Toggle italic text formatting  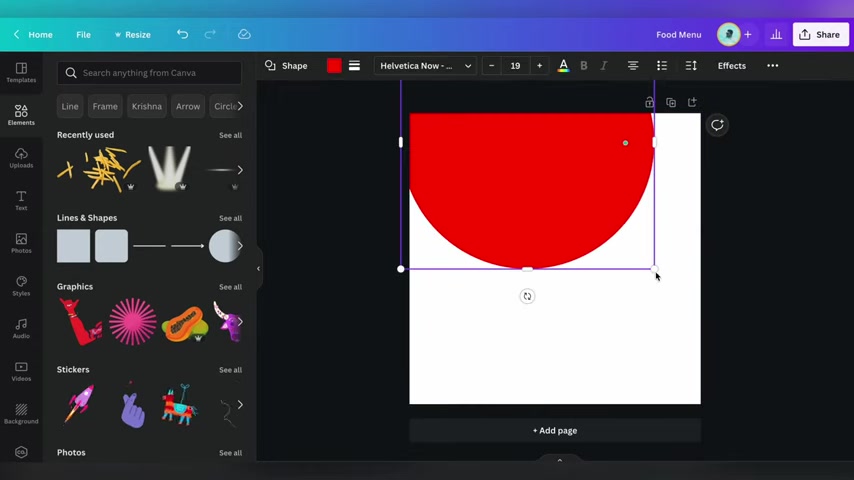click(x=604, y=66)
